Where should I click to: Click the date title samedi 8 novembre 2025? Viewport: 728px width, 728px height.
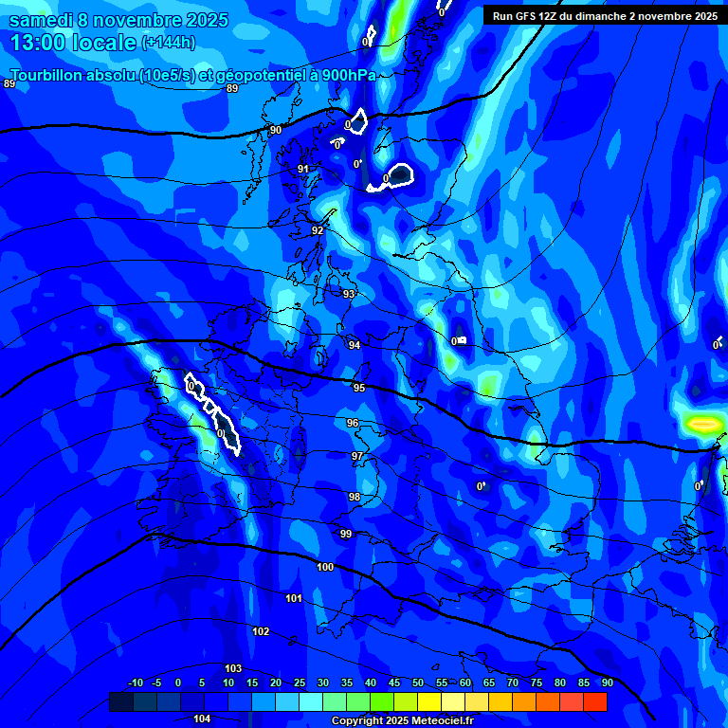(x=118, y=20)
